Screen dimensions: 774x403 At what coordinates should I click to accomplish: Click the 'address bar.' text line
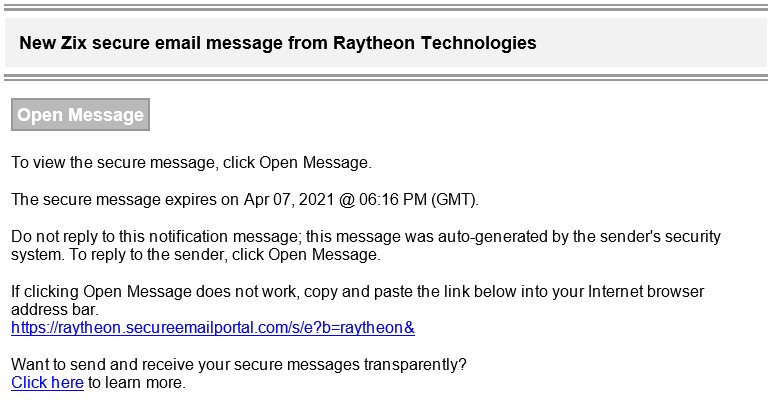(55, 310)
